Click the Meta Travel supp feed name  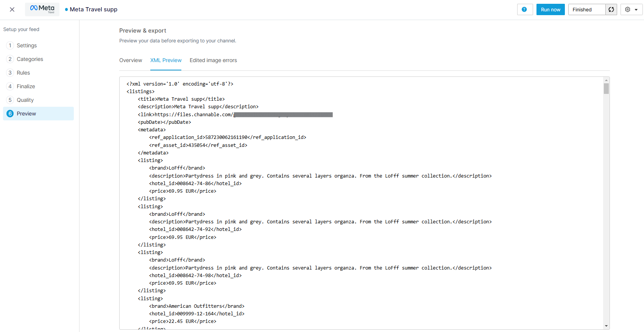(x=94, y=9)
